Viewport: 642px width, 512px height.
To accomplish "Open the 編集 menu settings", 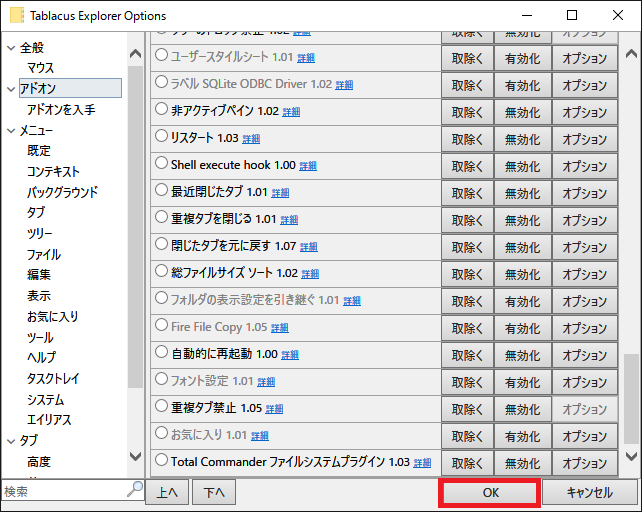I will point(39,275).
